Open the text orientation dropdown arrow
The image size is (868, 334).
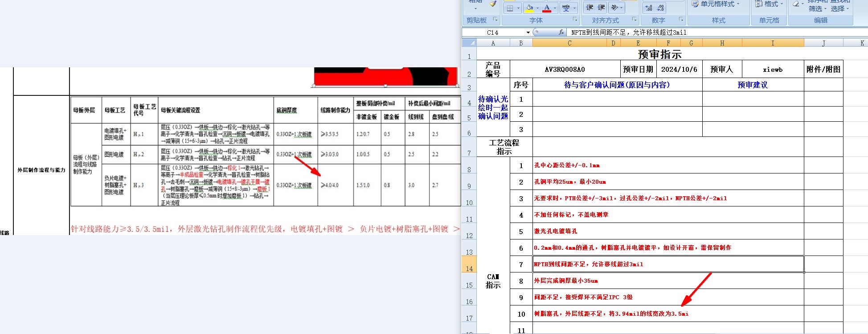coord(622,8)
